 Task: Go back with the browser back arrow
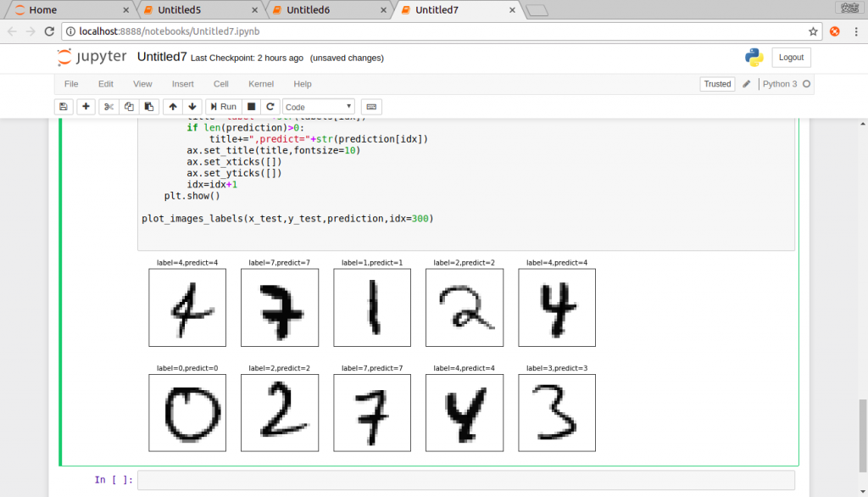pos(12,31)
